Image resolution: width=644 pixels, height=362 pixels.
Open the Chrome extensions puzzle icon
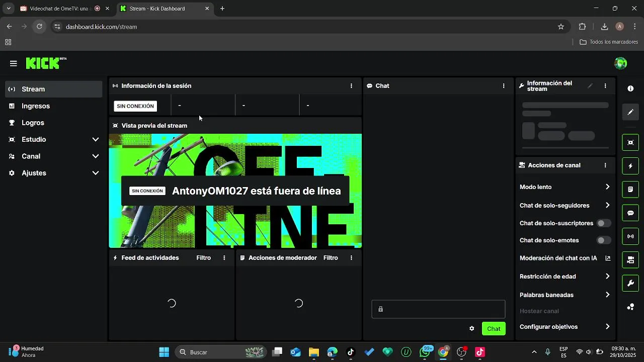(583, 27)
